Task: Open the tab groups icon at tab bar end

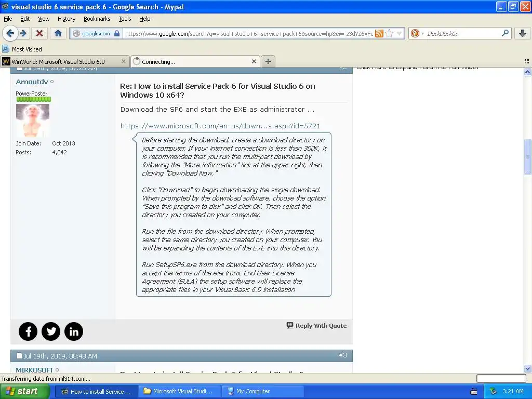Action: (x=527, y=61)
